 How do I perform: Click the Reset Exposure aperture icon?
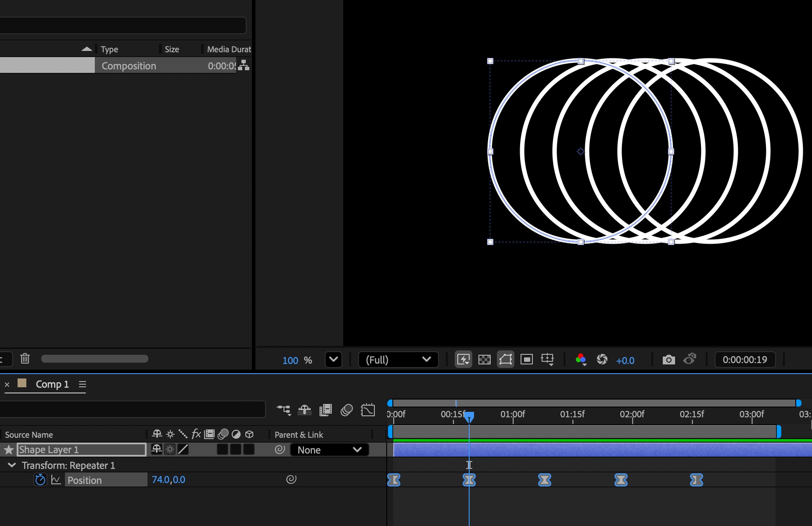(x=602, y=360)
